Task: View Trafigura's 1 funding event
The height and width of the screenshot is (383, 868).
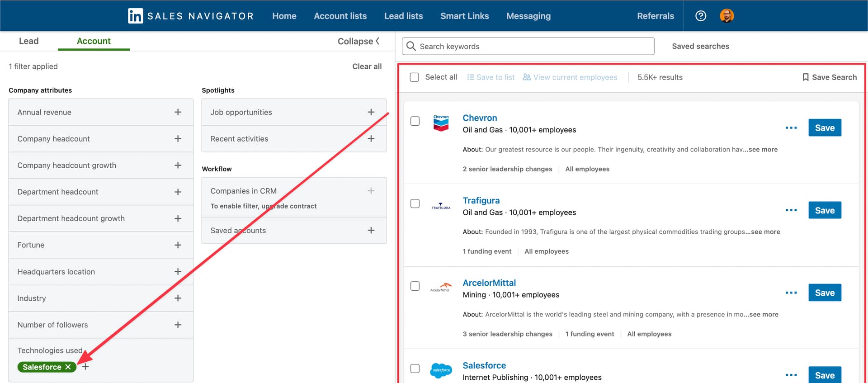Action: [x=487, y=251]
